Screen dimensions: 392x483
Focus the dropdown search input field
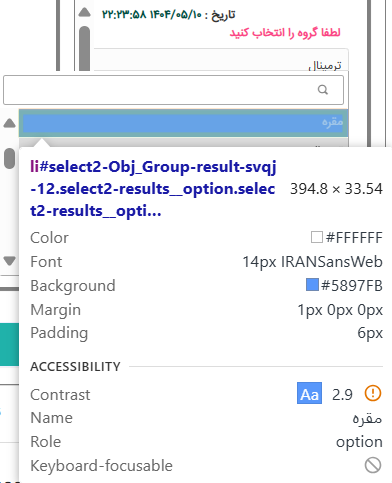tap(173, 90)
